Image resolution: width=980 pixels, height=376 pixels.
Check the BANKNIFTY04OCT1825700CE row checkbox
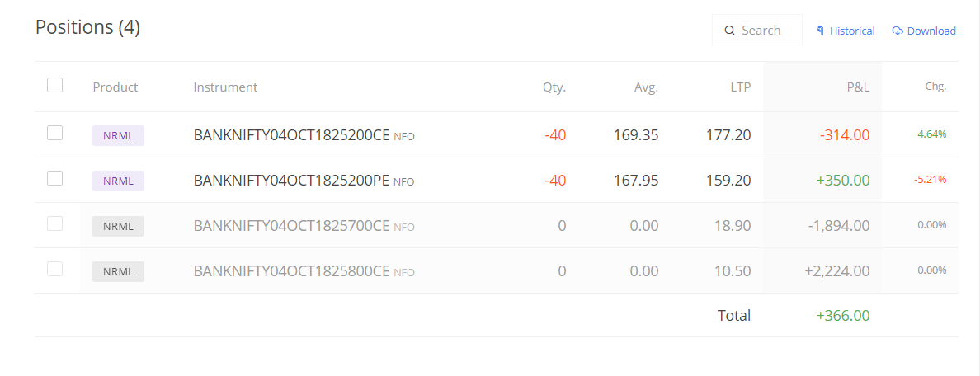coord(55,223)
